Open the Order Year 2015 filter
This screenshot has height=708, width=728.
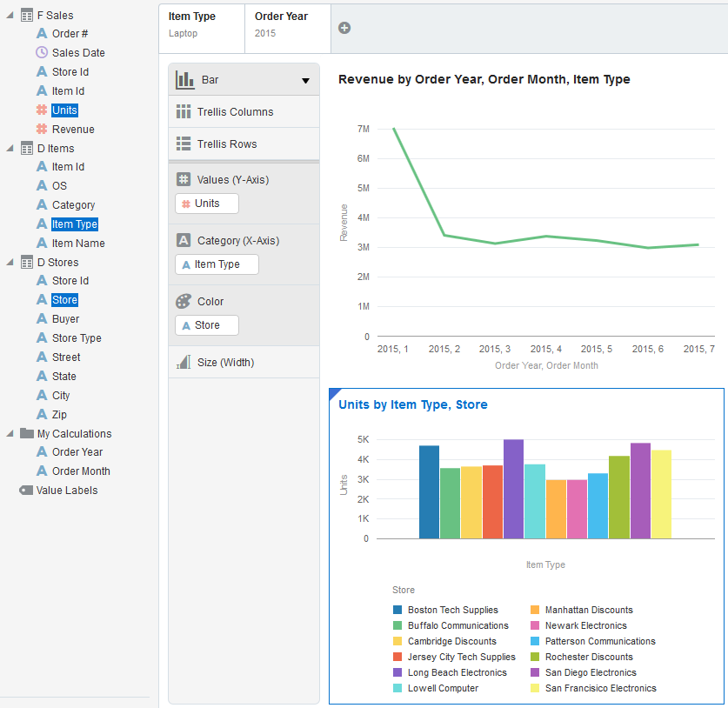click(x=288, y=29)
